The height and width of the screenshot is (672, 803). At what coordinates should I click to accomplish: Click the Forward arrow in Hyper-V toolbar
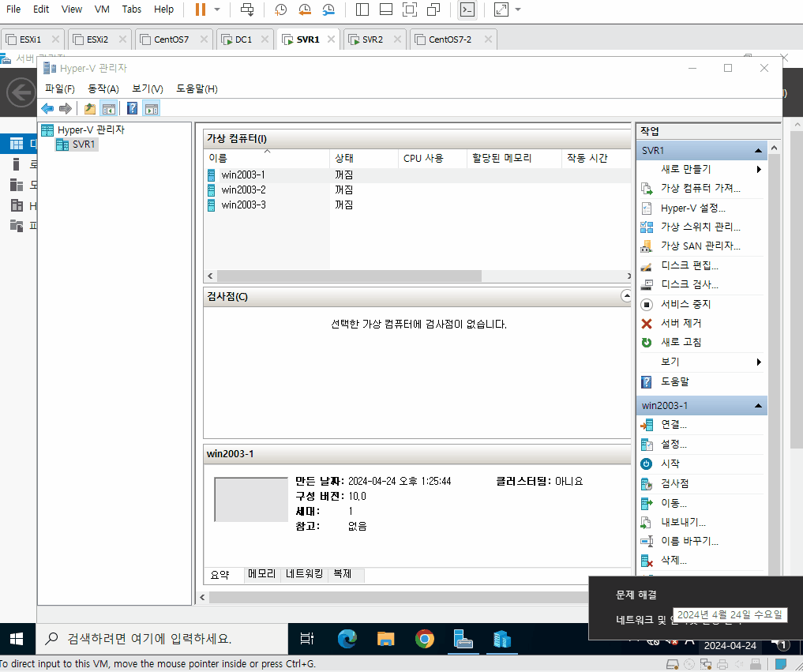pos(66,109)
